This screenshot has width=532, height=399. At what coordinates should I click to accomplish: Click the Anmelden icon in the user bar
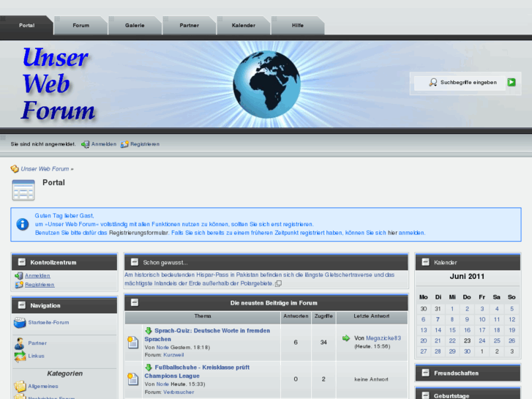(x=85, y=144)
